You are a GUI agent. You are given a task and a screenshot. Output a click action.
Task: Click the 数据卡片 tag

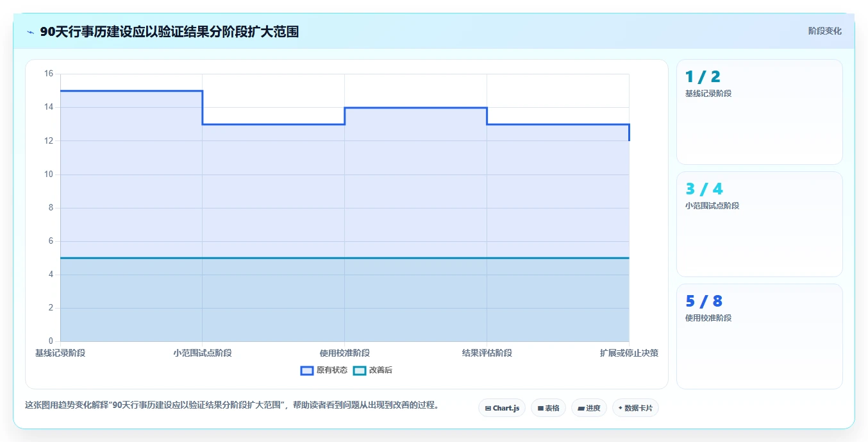click(x=635, y=408)
